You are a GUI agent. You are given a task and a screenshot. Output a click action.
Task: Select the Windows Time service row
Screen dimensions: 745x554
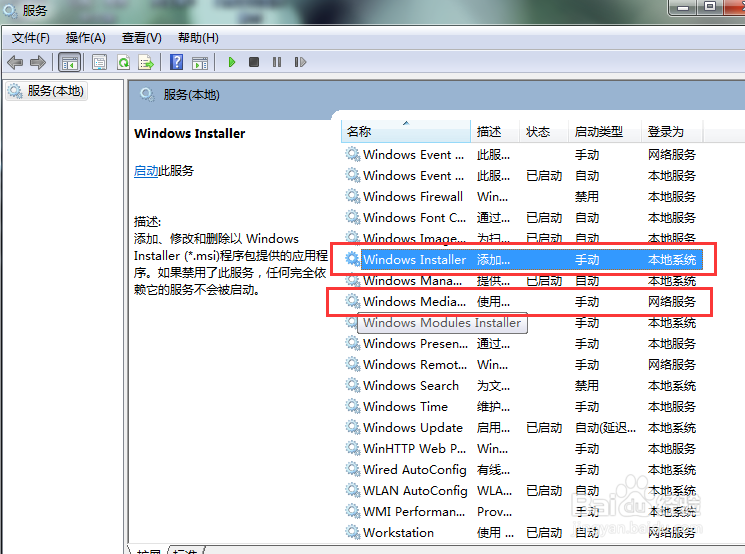point(522,406)
